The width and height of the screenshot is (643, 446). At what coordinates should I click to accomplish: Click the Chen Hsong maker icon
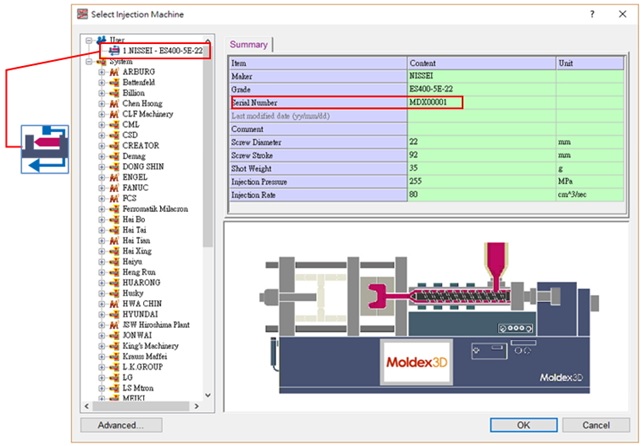(x=114, y=104)
